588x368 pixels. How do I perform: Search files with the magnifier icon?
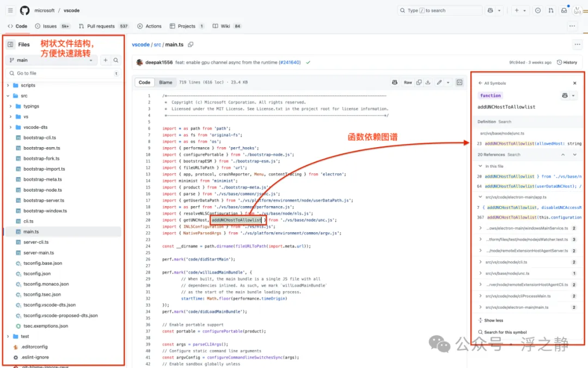116,60
